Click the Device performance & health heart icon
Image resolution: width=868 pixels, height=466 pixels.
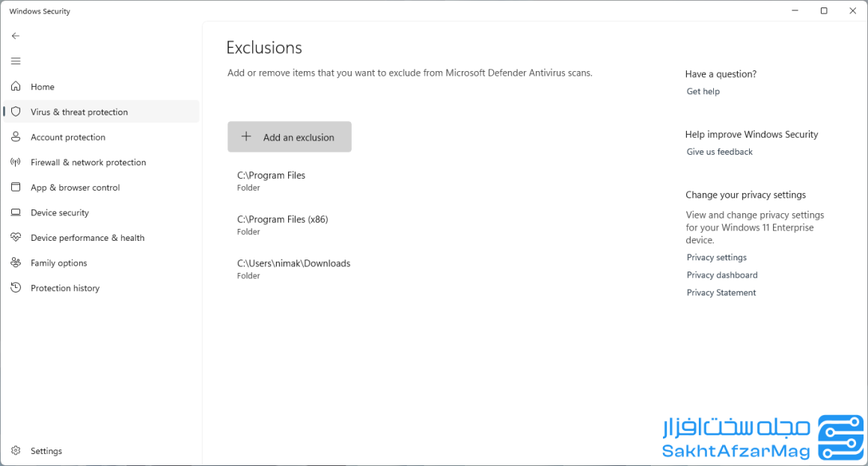[x=16, y=237]
